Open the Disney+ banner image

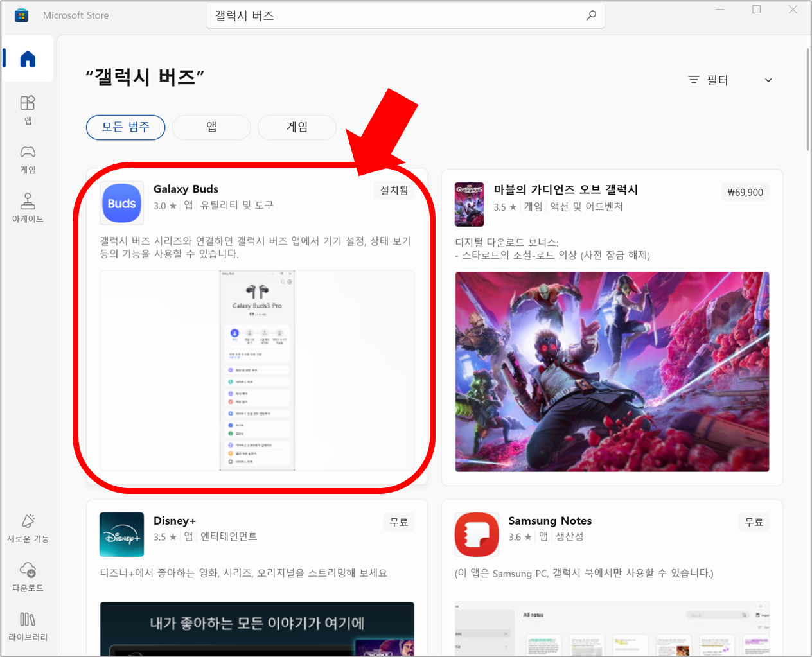257,629
